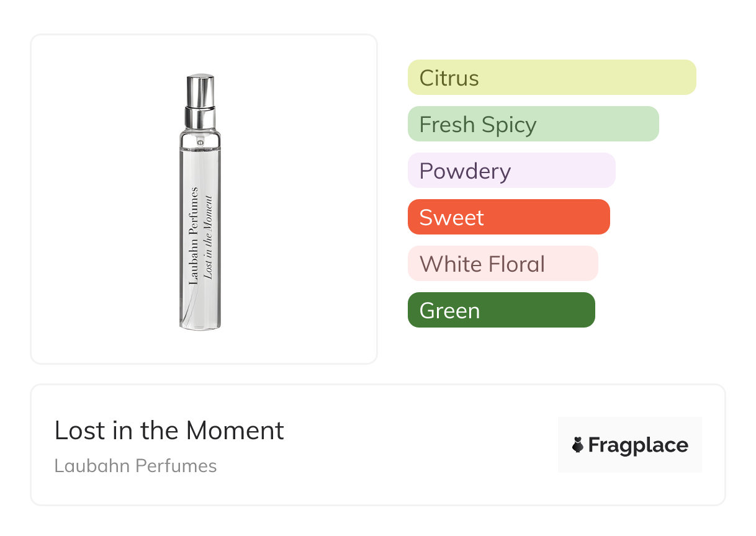
Task: Click the orange Sweet accord bar
Action: (508, 217)
